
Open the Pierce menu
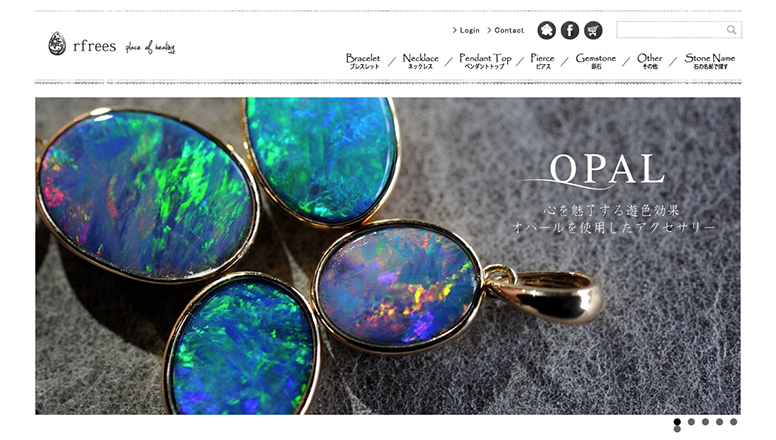[542, 61]
